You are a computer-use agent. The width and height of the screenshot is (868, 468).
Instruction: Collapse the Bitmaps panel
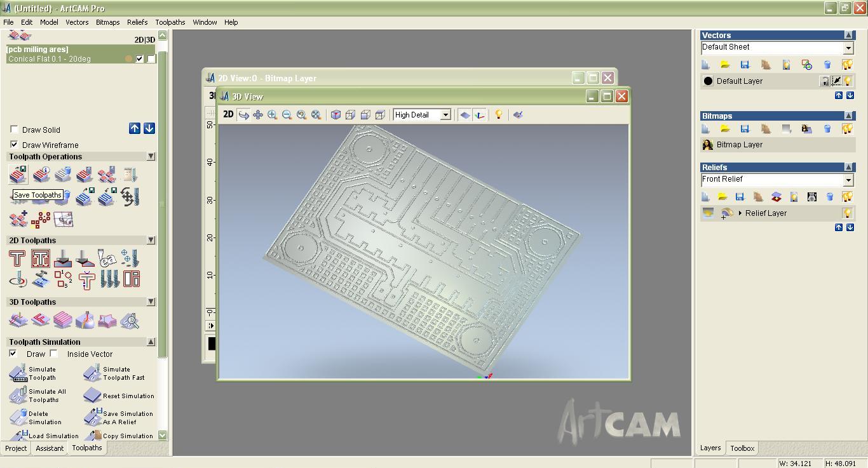coord(848,116)
